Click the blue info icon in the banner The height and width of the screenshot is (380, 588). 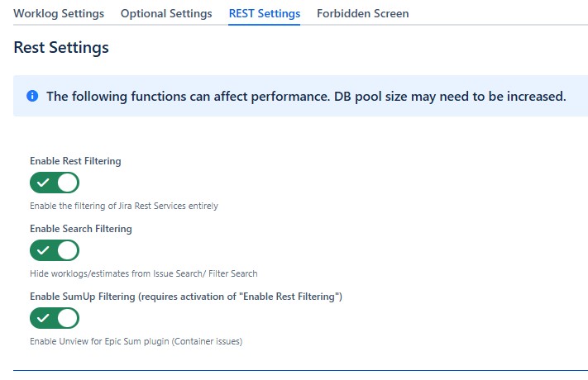point(32,96)
